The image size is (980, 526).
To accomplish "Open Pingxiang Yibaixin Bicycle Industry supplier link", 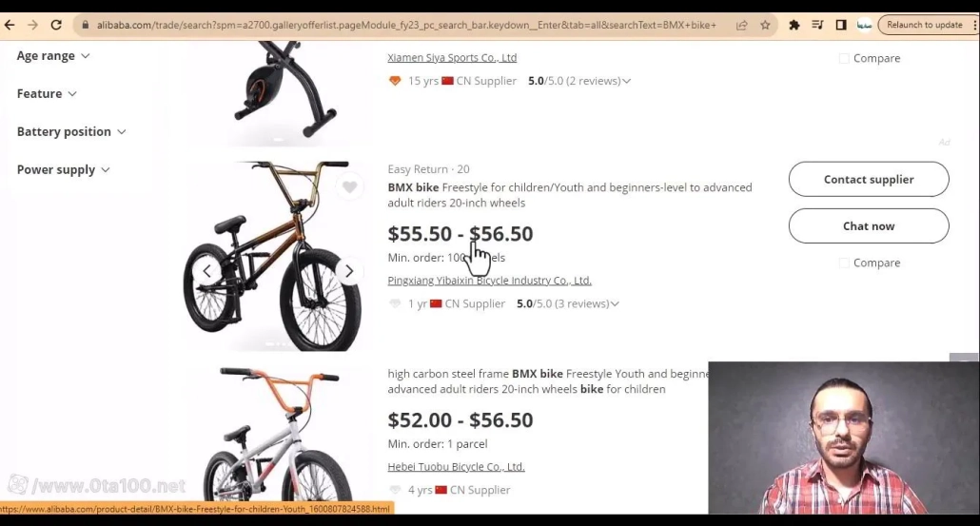I will (x=489, y=281).
